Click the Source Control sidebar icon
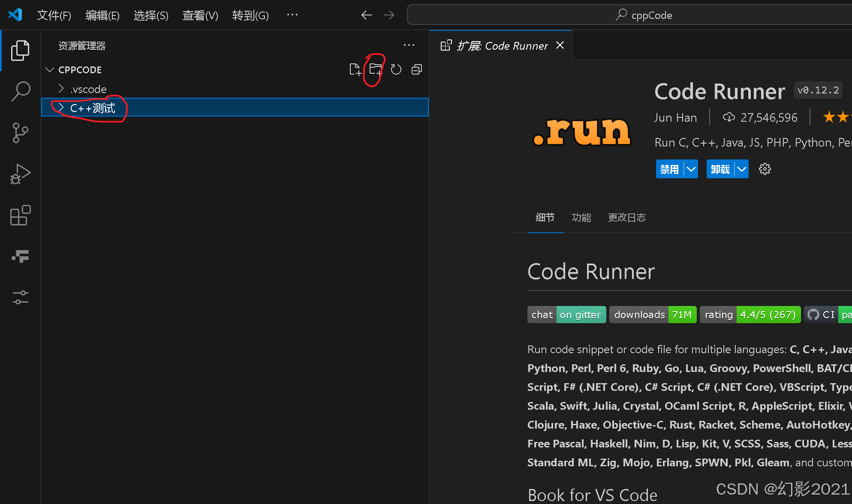The width and height of the screenshot is (852, 504). 20,132
